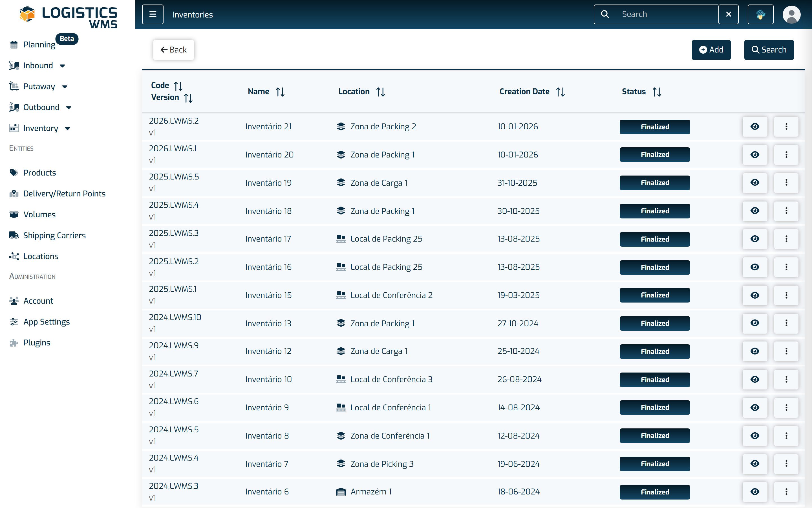
Task: Click Finalized status of Inventário 21
Action: click(x=655, y=127)
